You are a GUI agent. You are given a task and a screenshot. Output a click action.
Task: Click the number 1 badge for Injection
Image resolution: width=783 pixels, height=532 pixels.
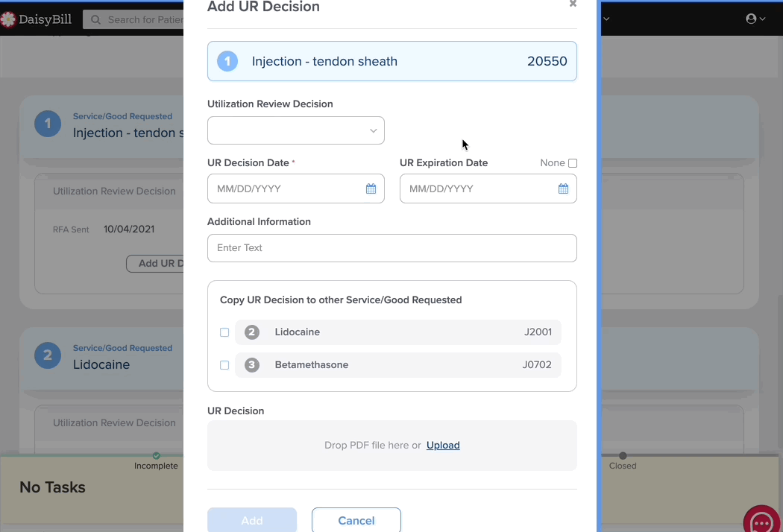227,61
